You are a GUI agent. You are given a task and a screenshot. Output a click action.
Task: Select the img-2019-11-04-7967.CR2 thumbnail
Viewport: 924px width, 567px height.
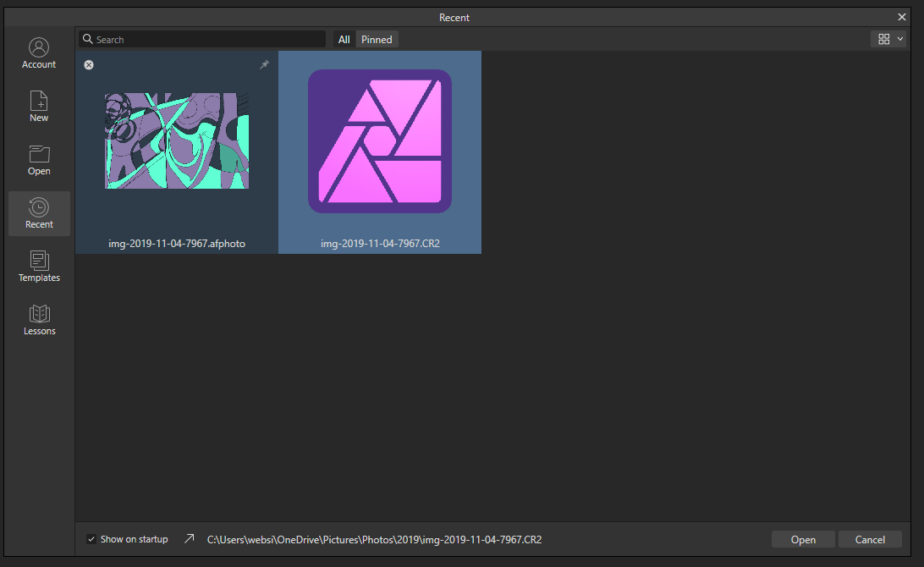click(x=380, y=141)
